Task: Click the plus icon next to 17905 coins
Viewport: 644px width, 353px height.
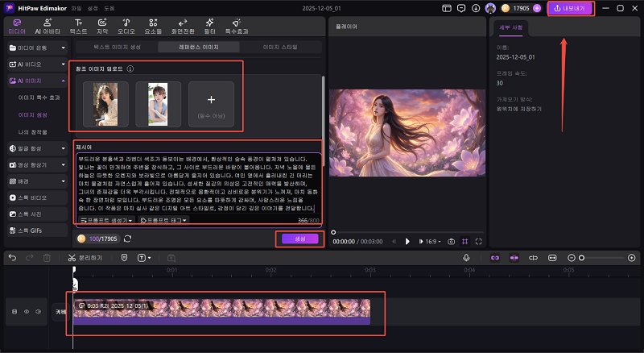Action: click(537, 8)
